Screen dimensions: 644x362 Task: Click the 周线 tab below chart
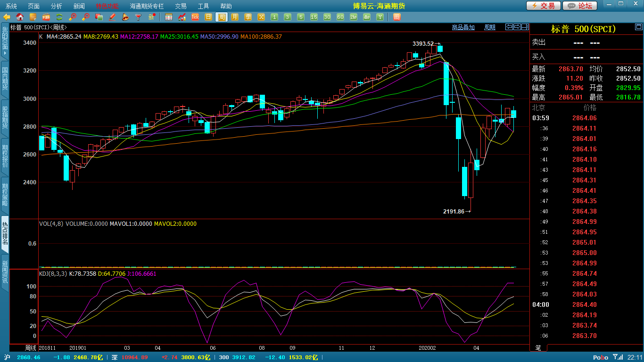(31, 348)
